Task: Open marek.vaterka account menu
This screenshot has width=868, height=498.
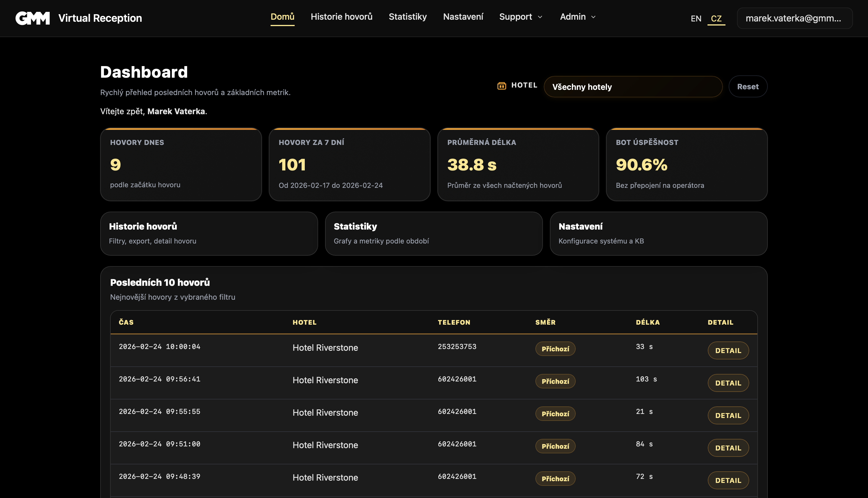Action: click(794, 18)
